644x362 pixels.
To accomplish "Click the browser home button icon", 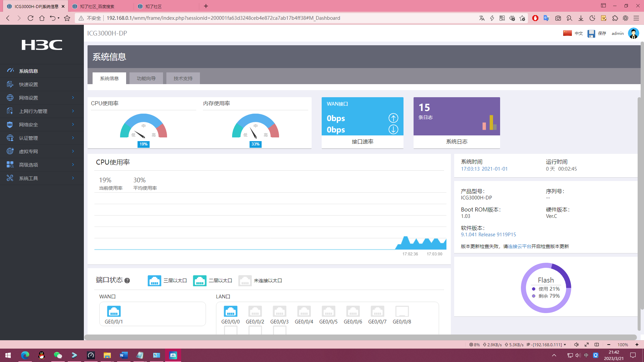I will click(x=42, y=18).
